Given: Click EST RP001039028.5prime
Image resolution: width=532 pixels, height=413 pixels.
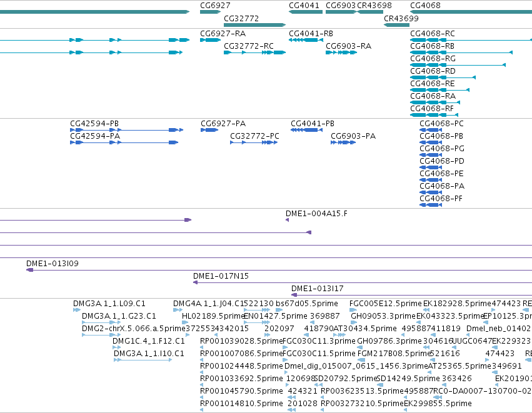Looking at the screenshot, I should pos(241,341).
